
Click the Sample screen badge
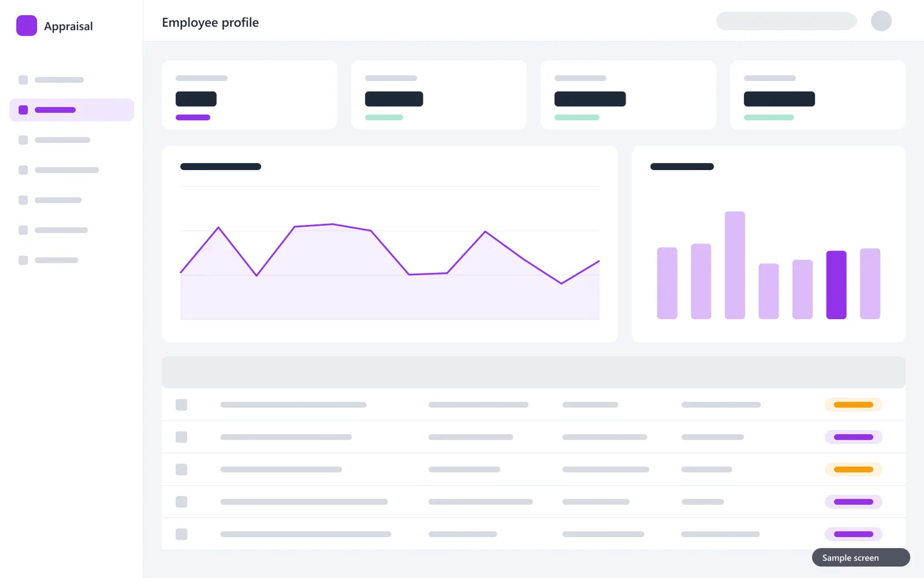pyautogui.click(x=861, y=558)
